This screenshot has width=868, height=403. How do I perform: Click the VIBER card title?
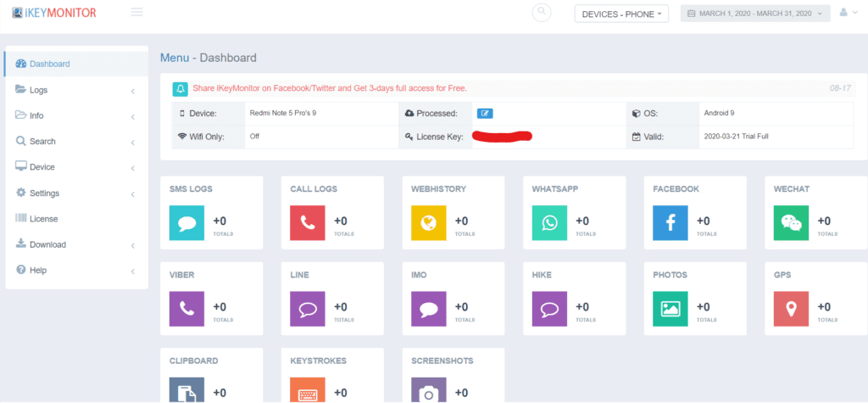click(x=182, y=275)
